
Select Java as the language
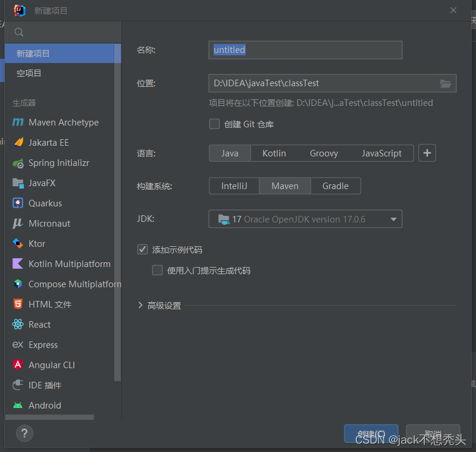(x=230, y=153)
